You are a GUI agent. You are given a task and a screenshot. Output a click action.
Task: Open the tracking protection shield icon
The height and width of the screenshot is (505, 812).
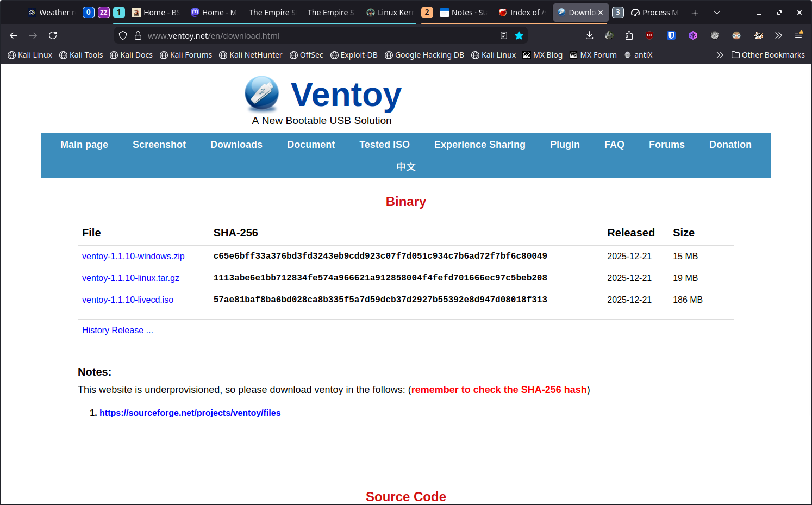[123, 35]
